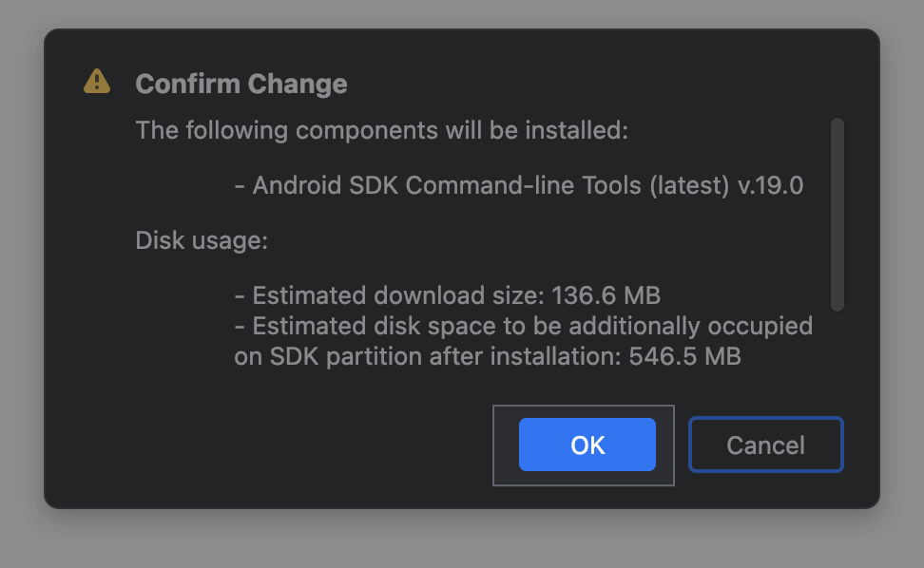924x568 pixels.
Task: Click the '(latest)' label in component line
Action: pos(689,185)
